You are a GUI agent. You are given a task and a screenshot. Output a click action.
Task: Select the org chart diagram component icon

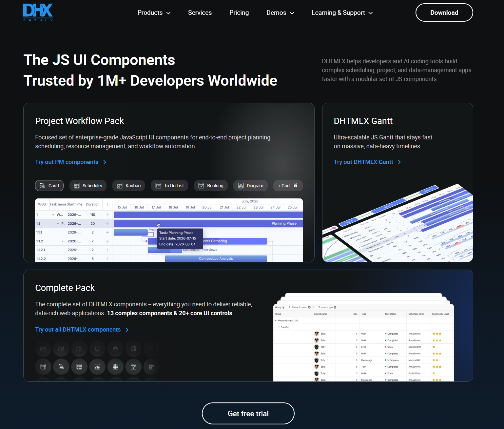[97, 367]
